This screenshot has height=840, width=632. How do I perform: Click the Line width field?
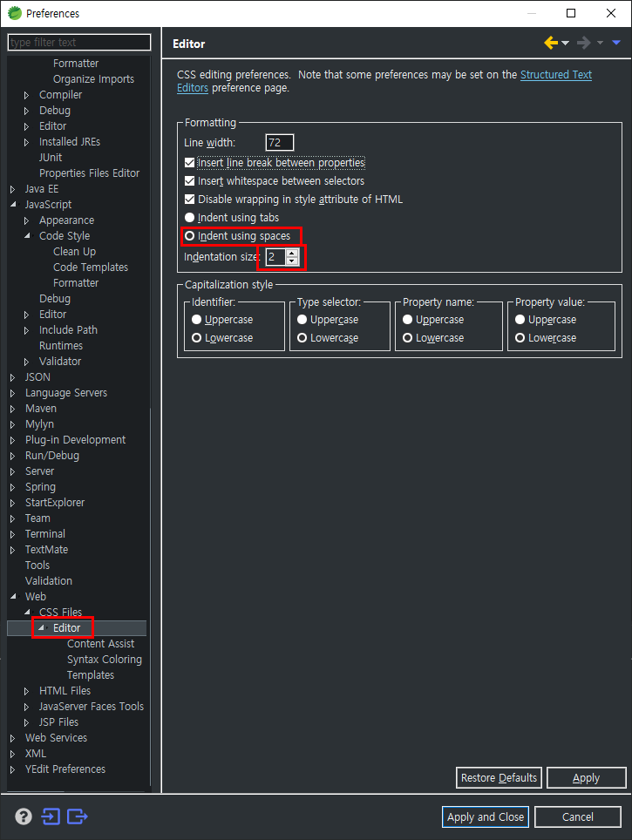[279, 143]
